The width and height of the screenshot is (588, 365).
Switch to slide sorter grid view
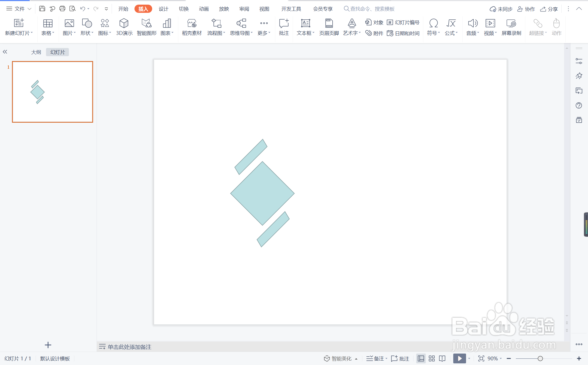(x=432, y=358)
